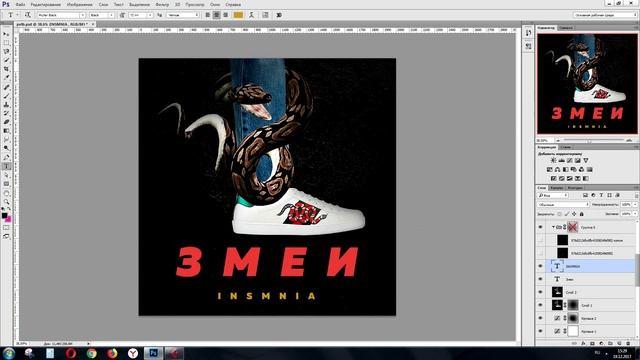Screen dimensions: 640x360
Task: Show first hidden layer inside Группа 6
Action: pos(540,240)
